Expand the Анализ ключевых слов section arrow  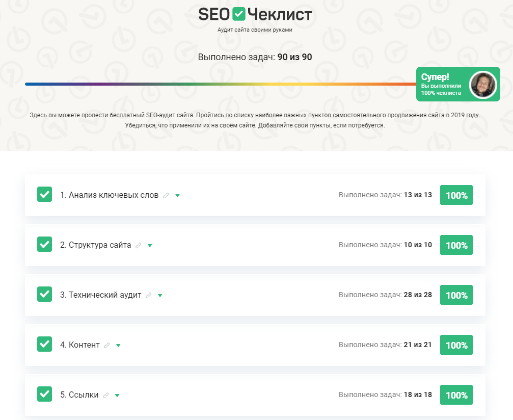(x=177, y=196)
